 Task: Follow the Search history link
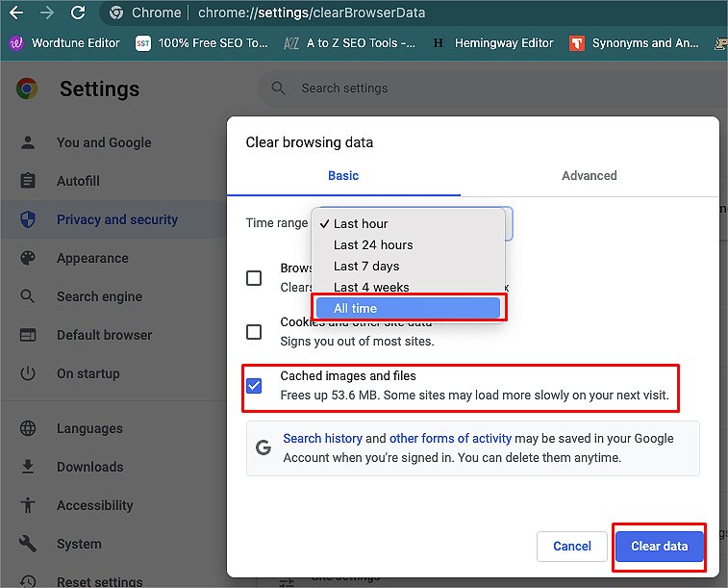pyautogui.click(x=321, y=438)
